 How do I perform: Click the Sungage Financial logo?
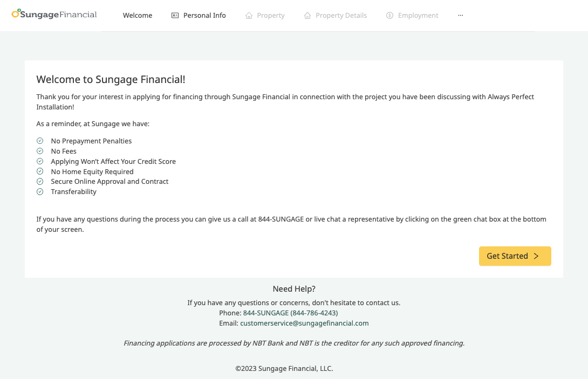pos(54,15)
